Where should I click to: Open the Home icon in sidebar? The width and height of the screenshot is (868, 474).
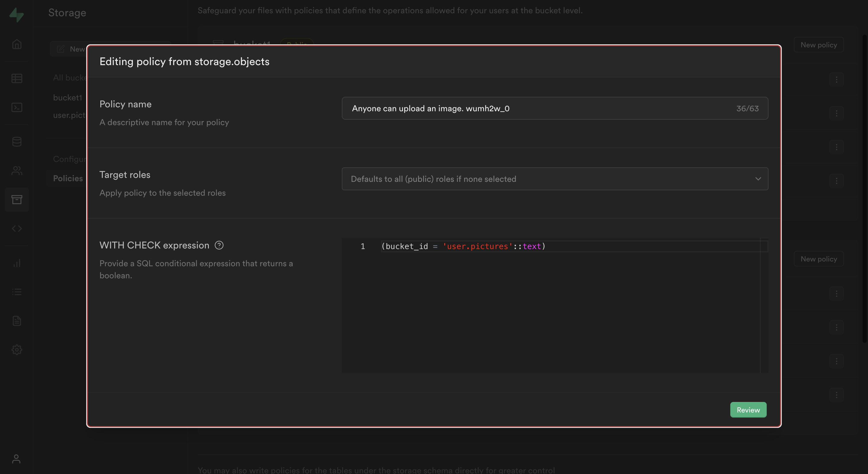[17, 44]
